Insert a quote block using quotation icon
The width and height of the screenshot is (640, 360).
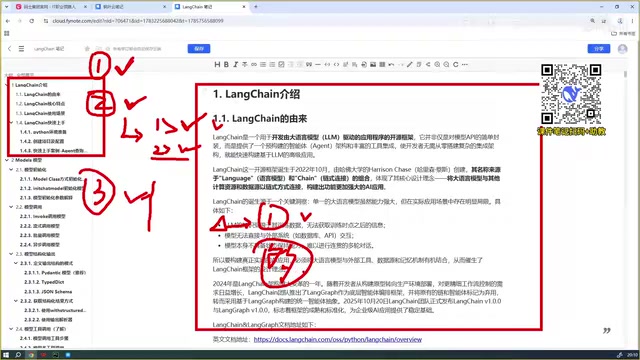309,64
